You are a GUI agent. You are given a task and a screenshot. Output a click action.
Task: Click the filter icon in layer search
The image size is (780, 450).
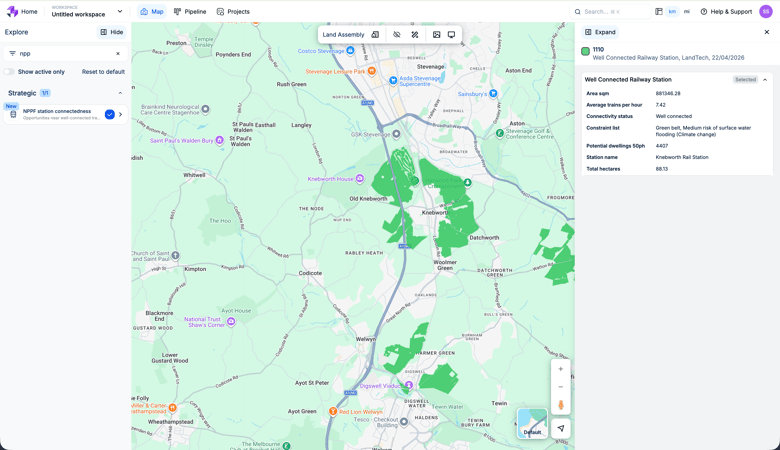12,53
